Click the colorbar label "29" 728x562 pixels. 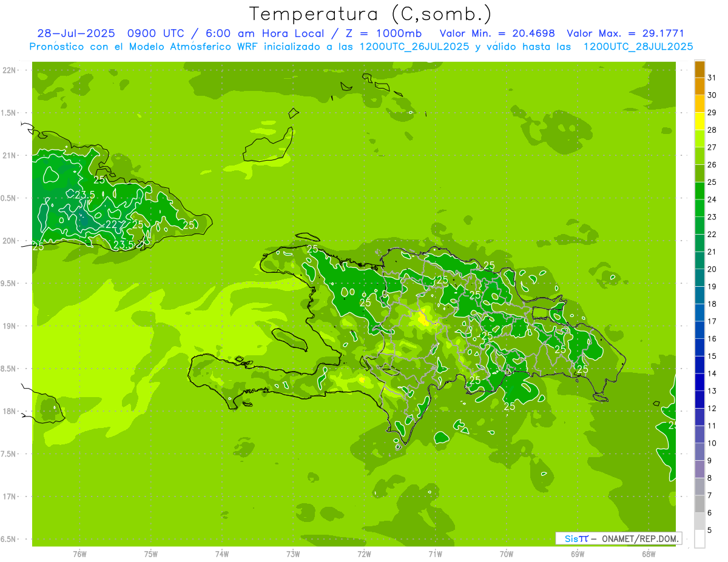(712, 113)
